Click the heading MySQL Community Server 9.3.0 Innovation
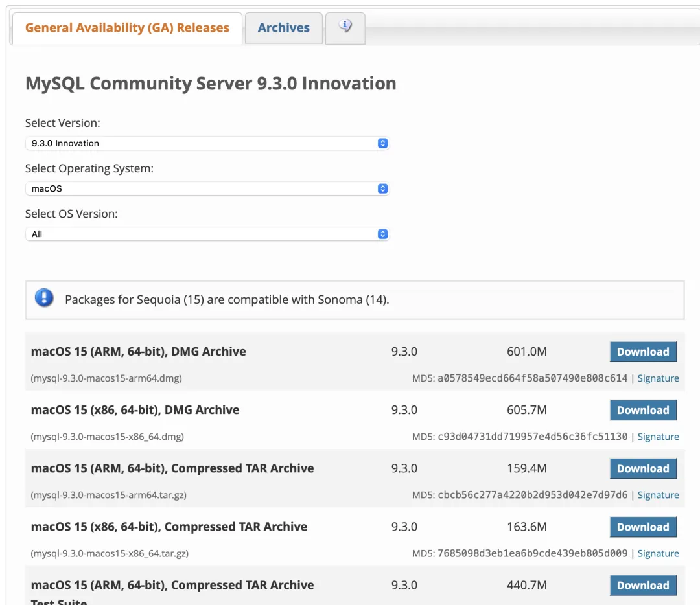Image resolution: width=700 pixels, height=605 pixels. tap(211, 84)
